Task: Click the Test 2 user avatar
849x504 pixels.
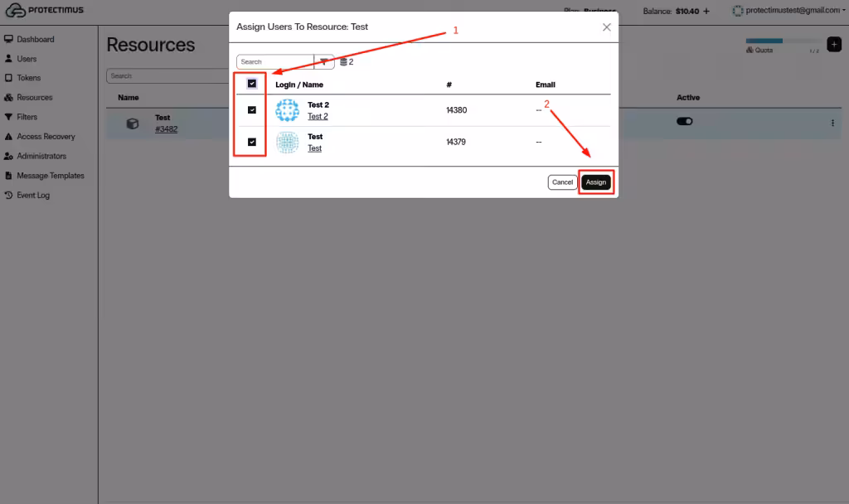Action: [287, 110]
